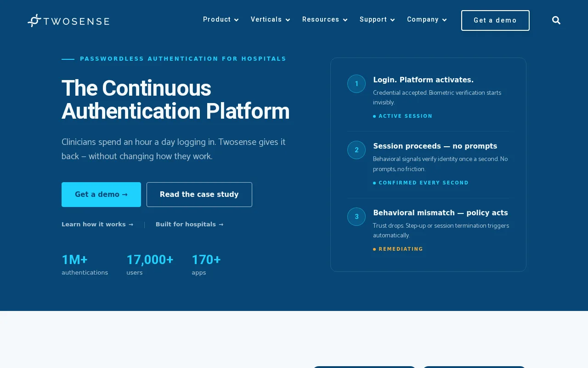Screen dimensions: 588x368
Task: Click the cyan Get a demo → button
Action: [x=101, y=195]
